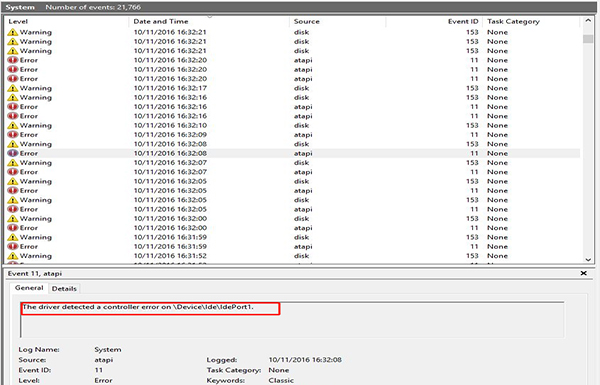Screen dimensions: 600x385
Task: Click the error icon on the 16:31:59 atapi row
Action: (x=13, y=246)
